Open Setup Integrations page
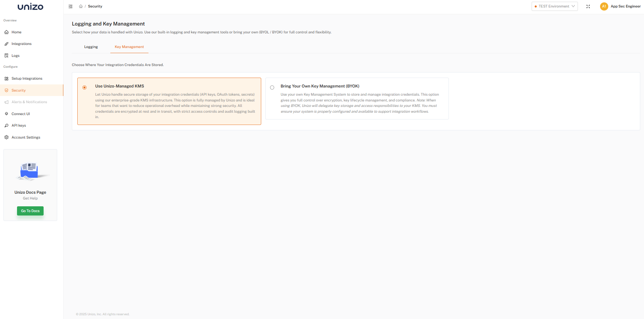 (x=32, y=79)
